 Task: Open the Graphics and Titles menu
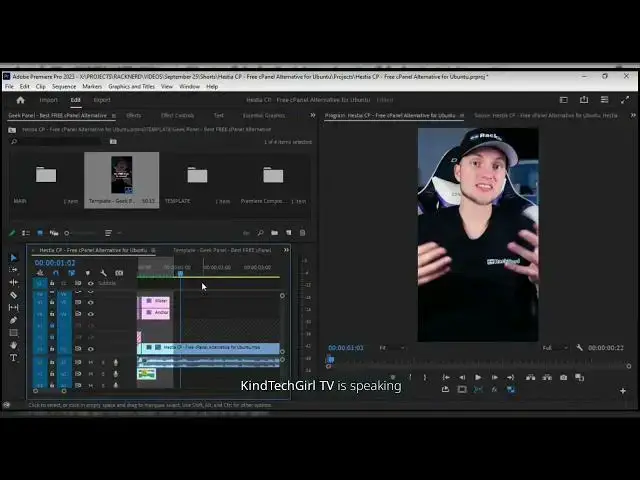131,87
